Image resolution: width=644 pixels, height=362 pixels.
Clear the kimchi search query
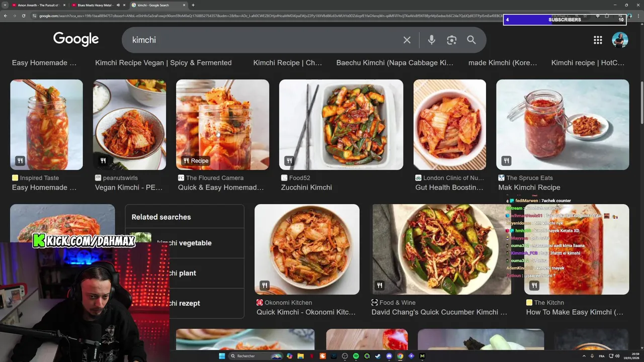[407, 40]
